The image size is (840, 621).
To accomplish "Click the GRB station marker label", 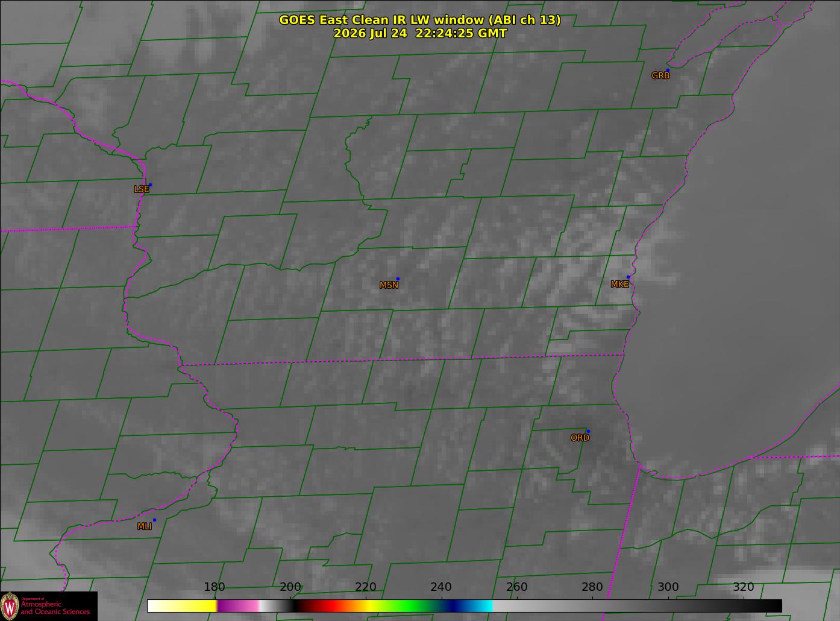I will click(660, 75).
